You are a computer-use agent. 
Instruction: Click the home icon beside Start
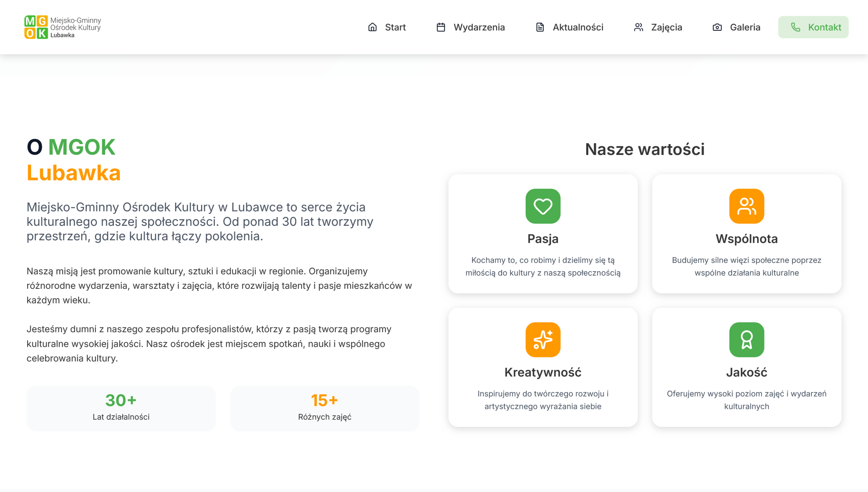pyautogui.click(x=372, y=27)
